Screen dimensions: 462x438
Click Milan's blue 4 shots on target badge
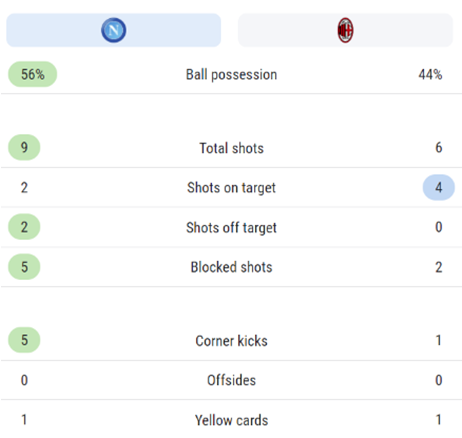point(439,187)
